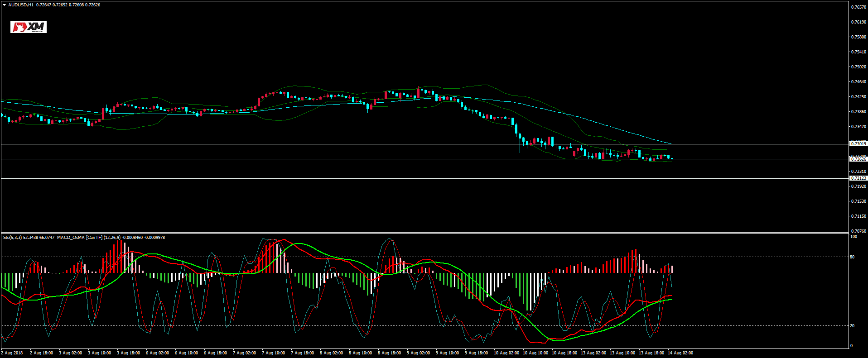Click the stochastic scale value 100

coord(854,237)
